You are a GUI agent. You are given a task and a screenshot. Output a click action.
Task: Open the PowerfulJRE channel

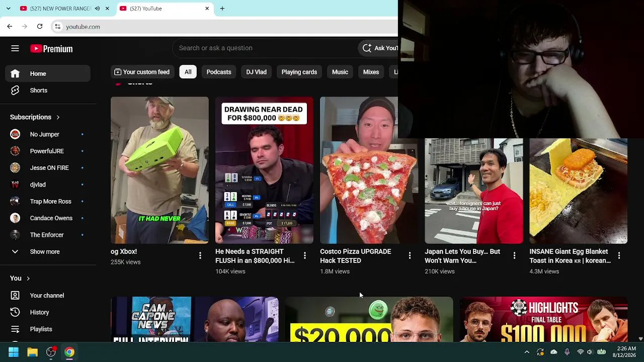pyautogui.click(x=48, y=151)
